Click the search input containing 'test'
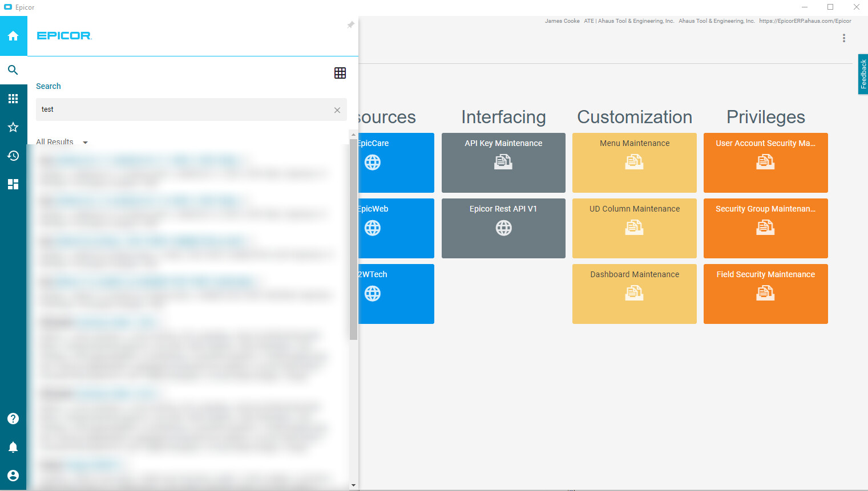Image resolution: width=868 pixels, height=491 pixels. pyautogui.click(x=183, y=109)
